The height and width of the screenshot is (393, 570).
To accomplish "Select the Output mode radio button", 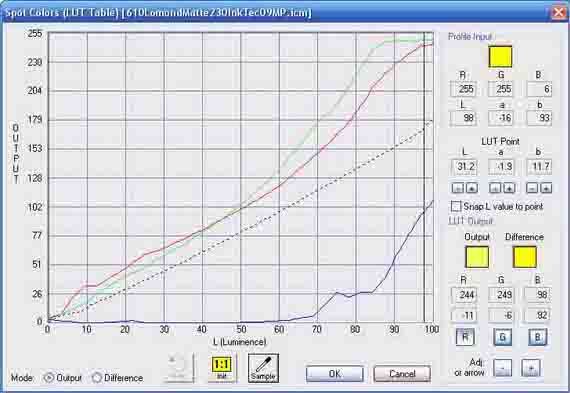I will point(48,378).
